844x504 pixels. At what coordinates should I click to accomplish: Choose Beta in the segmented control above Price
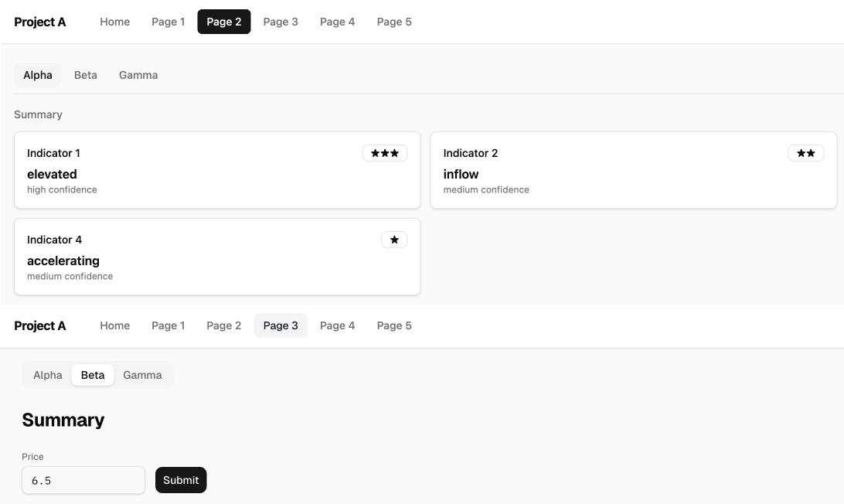(x=93, y=375)
